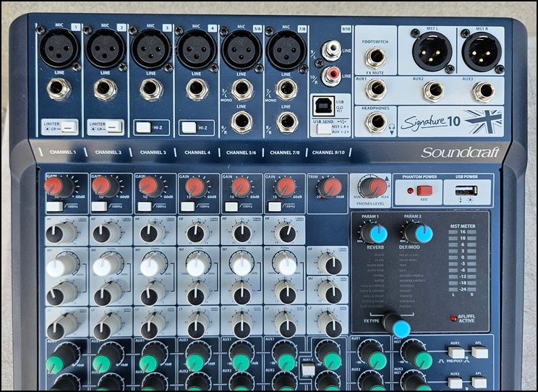Click the MST L XLR output
Screen dimensions: 538x392
(432, 51)
